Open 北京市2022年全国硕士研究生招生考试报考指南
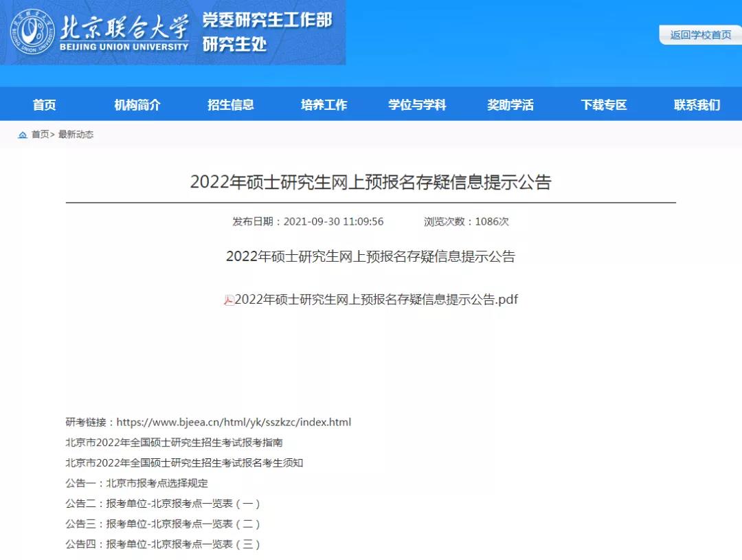Viewport: 742px width, 560px height. (174, 443)
